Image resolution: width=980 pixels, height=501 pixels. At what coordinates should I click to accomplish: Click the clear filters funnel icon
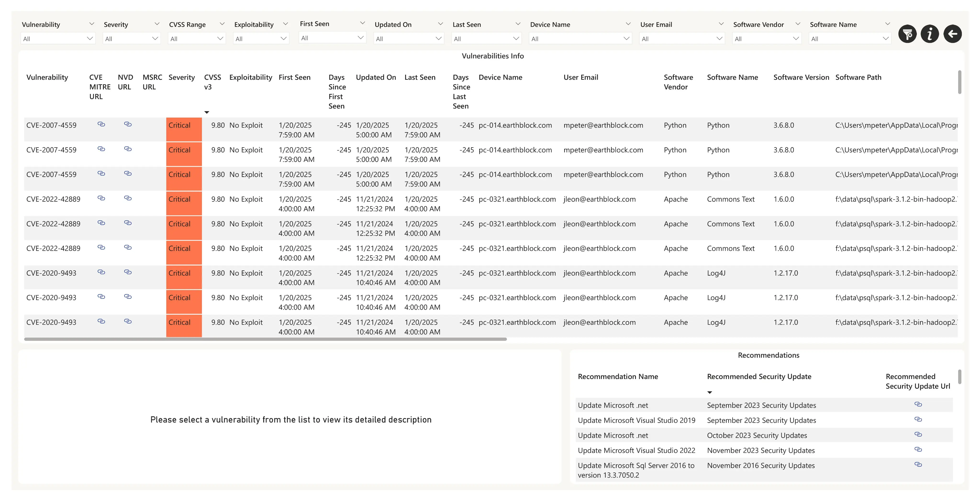click(907, 34)
